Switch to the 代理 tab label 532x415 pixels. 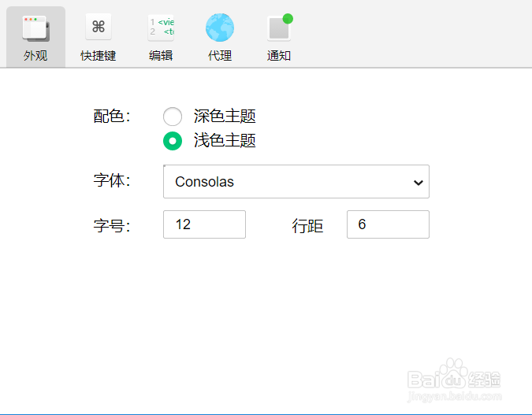coord(220,56)
